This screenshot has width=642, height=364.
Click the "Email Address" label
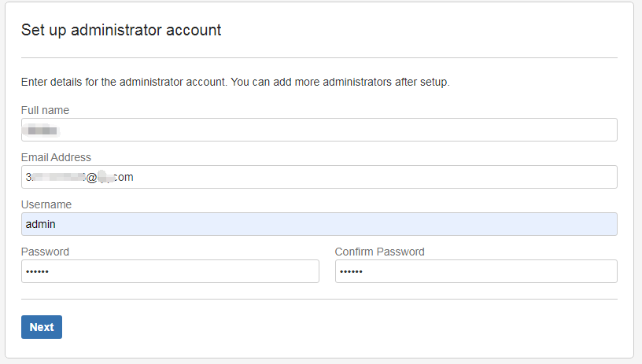[56, 157]
